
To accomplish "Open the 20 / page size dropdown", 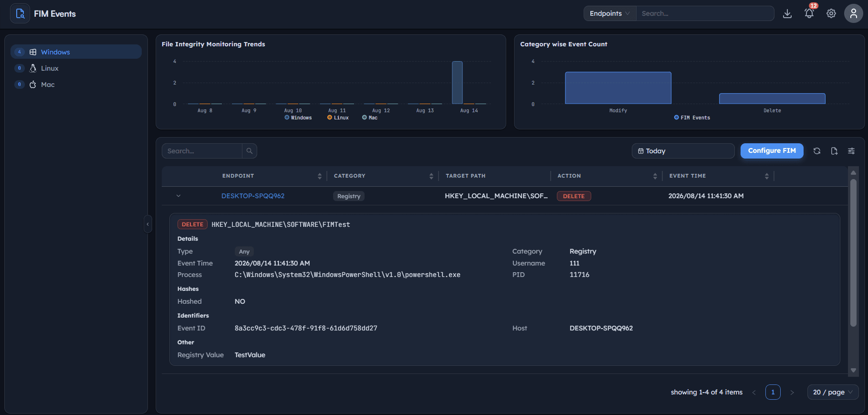I will click(x=833, y=392).
